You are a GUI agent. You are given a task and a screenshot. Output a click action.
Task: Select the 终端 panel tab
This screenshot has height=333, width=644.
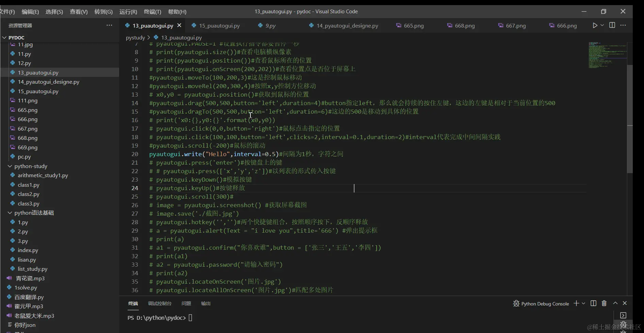pyautogui.click(x=133, y=303)
